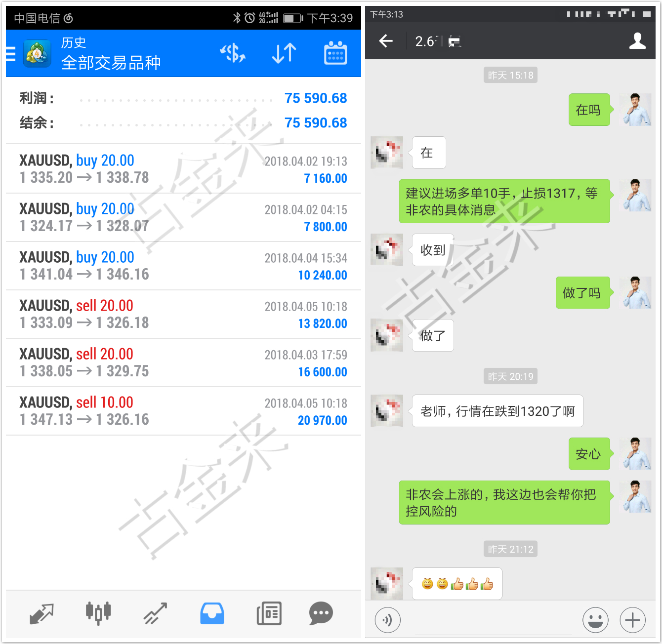Tap the balance value 75 590.68
The width and height of the screenshot is (662, 644).
[x=316, y=123]
